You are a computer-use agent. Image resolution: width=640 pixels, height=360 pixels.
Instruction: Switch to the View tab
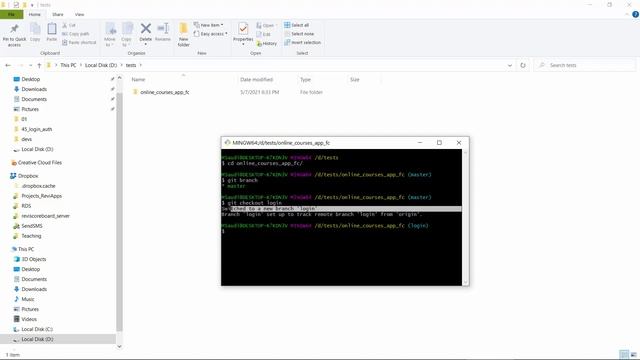(80, 14)
